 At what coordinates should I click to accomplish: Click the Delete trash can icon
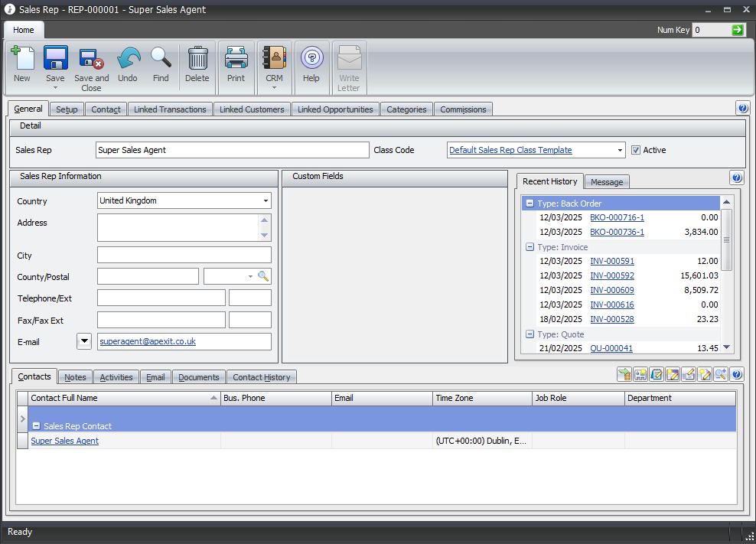click(x=197, y=59)
